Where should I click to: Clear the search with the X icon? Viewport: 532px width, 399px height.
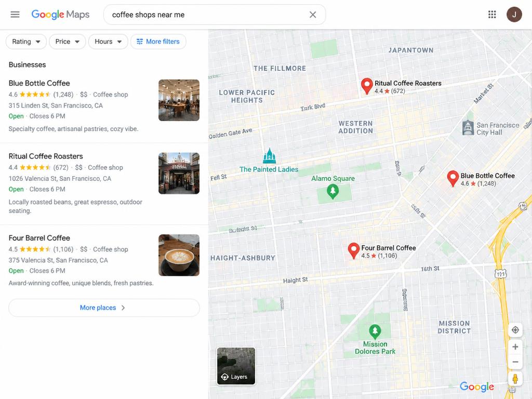pos(313,15)
